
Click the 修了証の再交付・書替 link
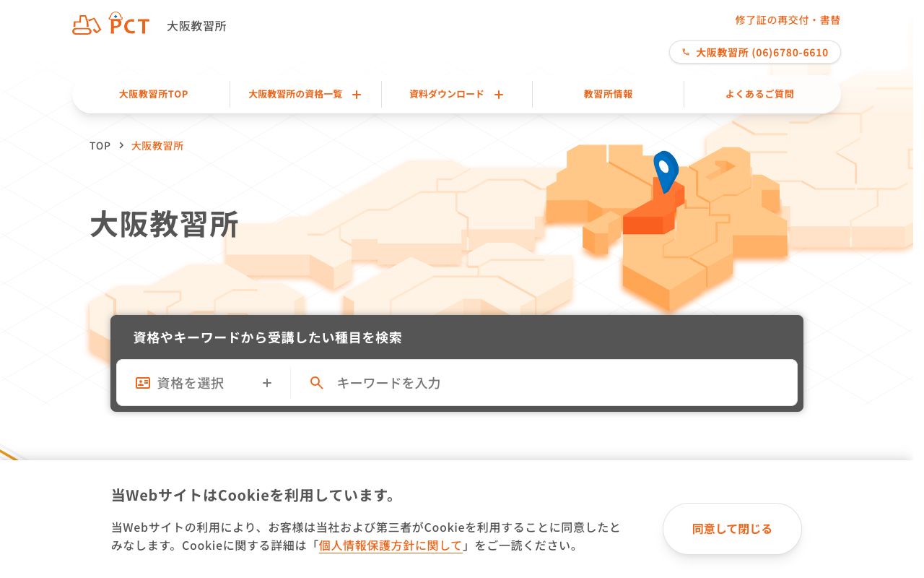point(787,20)
